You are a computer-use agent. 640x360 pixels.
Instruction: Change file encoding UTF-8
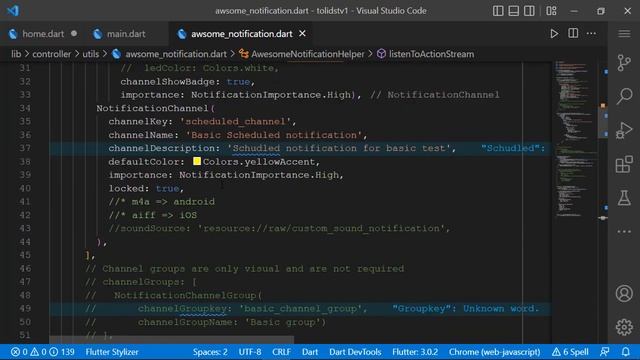point(250,352)
